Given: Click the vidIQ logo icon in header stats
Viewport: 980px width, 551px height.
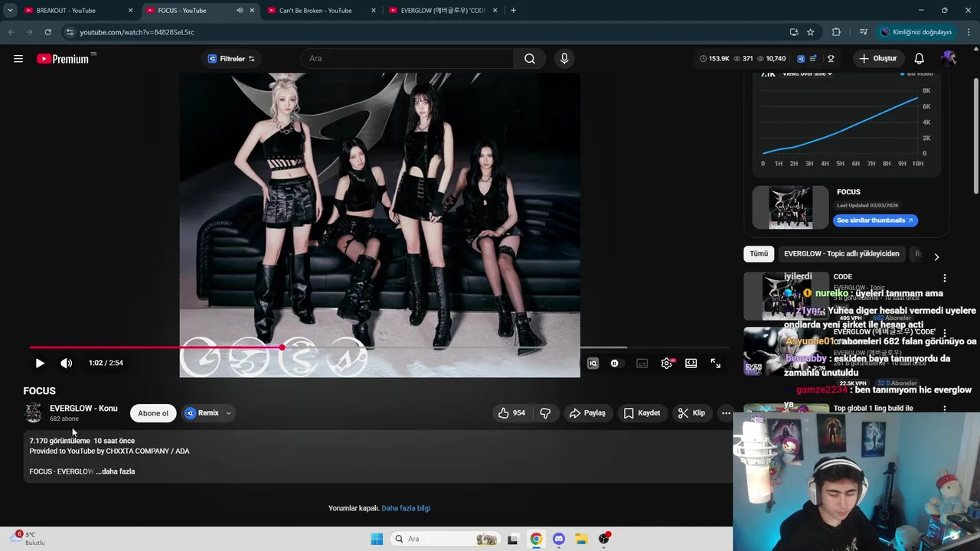Looking at the screenshot, I should coord(801,59).
